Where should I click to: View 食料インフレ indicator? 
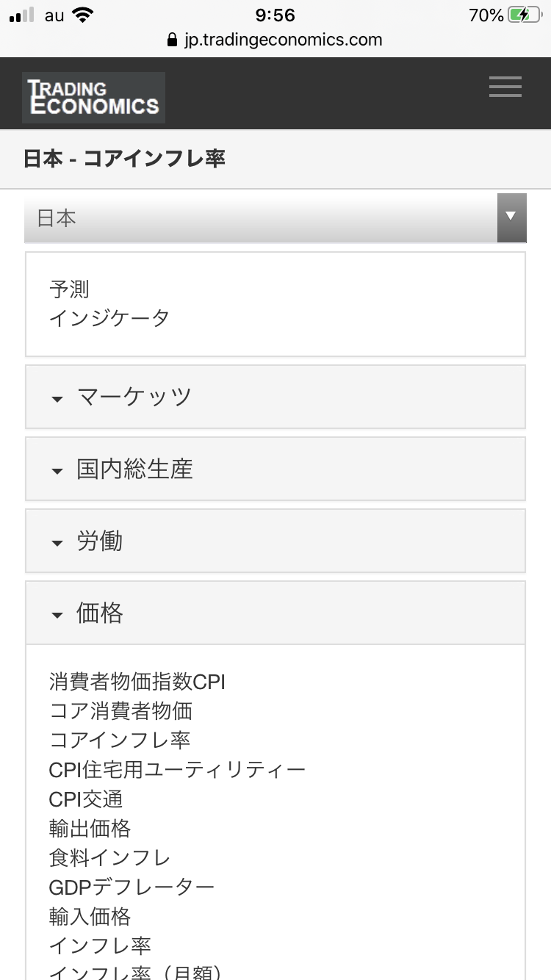[109, 858]
